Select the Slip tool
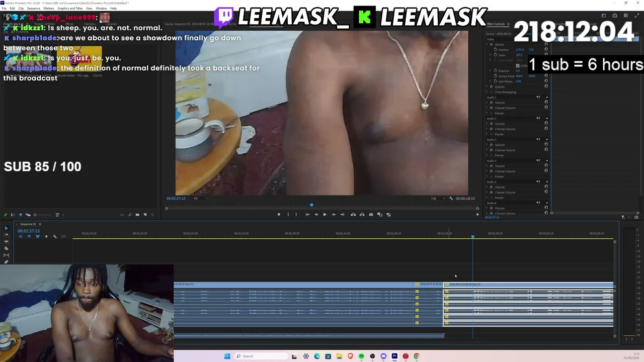The width and height of the screenshot is (644, 362). click(6, 255)
